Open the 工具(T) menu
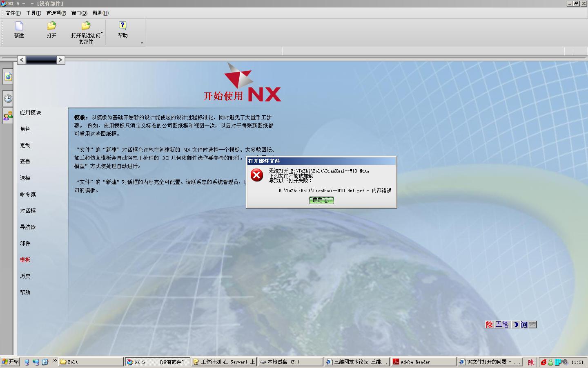The image size is (588, 368). point(33,13)
